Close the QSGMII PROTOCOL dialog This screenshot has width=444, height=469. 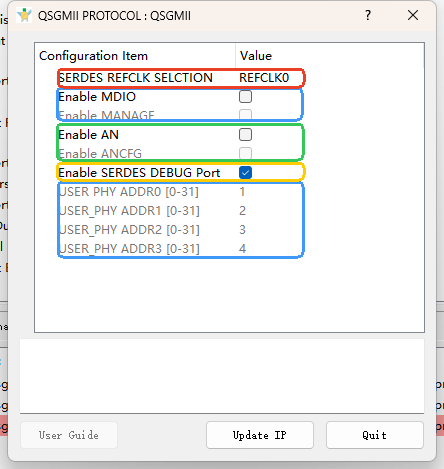point(413,15)
